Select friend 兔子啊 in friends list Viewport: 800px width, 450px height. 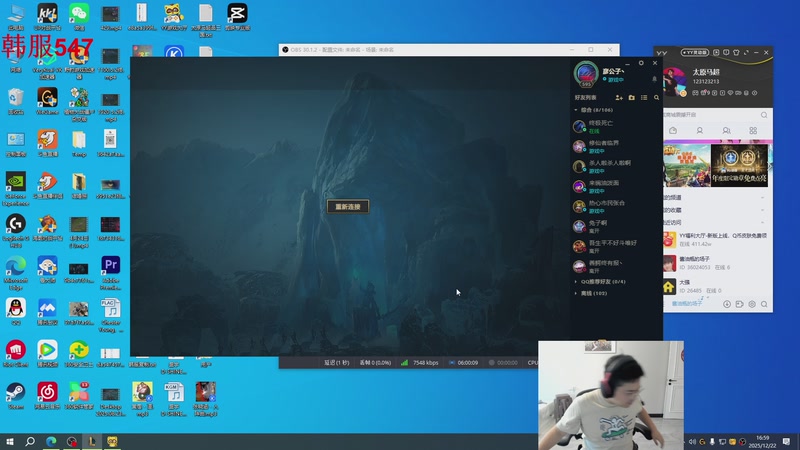click(x=616, y=226)
